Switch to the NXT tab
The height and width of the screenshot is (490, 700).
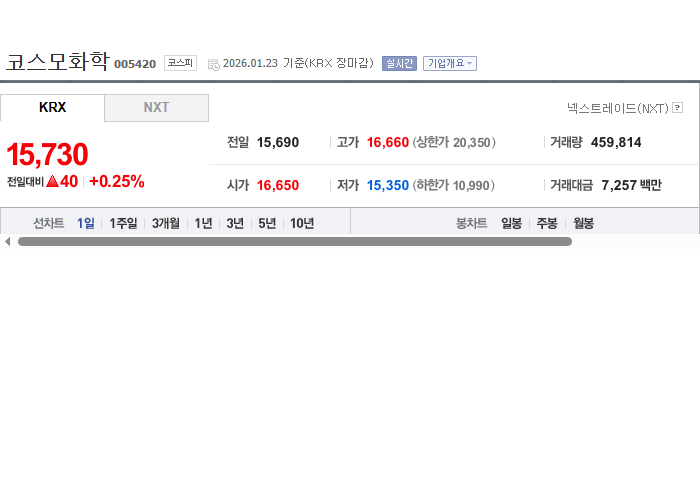click(x=156, y=108)
